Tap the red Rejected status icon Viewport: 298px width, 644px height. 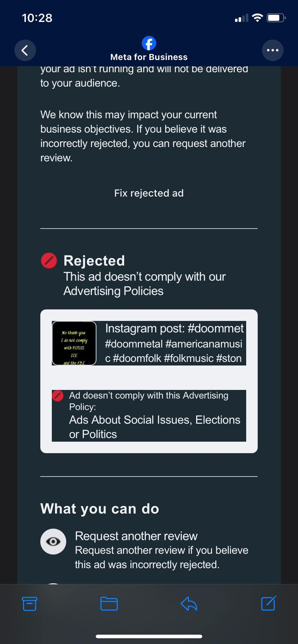tap(49, 261)
